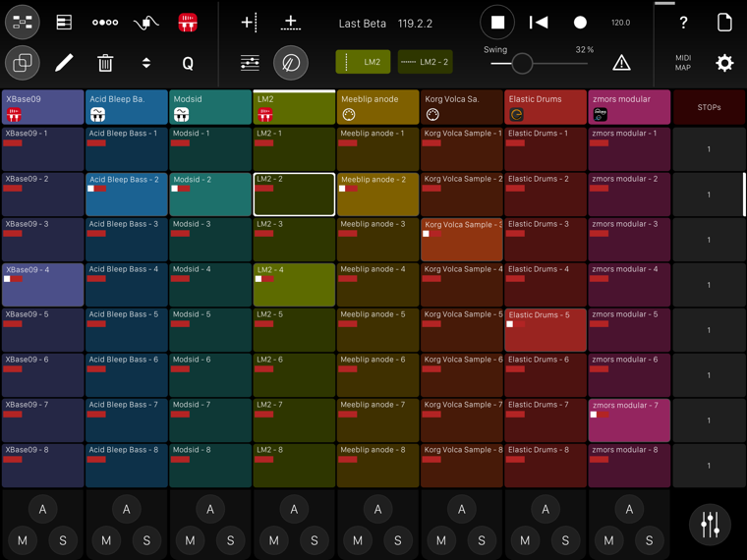Launch clip Modsid - 2
This screenshot has width=747, height=560.
[x=210, y=195]
